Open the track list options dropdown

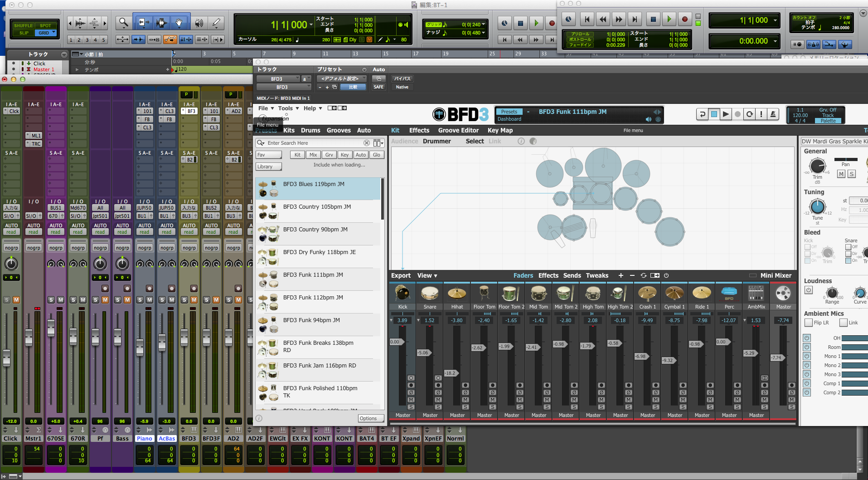click(64, 54)
